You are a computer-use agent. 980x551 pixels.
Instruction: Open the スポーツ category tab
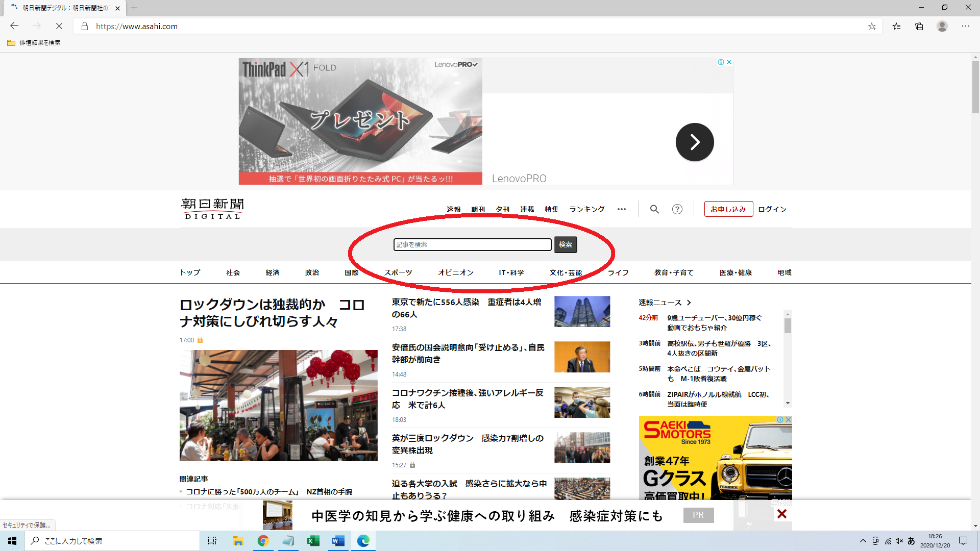tap(398, 272)
